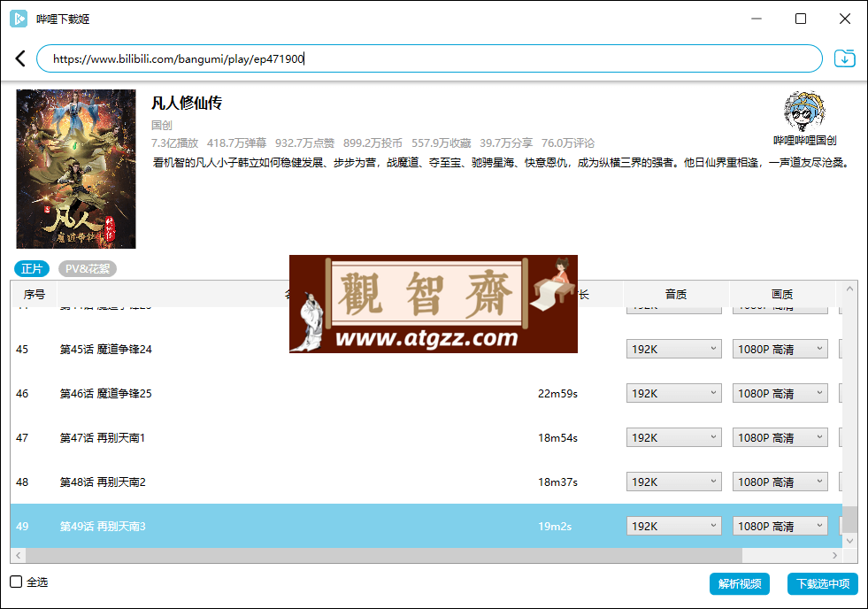Open audio quality dropdown for episode 45
Viewport: 868px width, 609px height.
click(673, 349)
